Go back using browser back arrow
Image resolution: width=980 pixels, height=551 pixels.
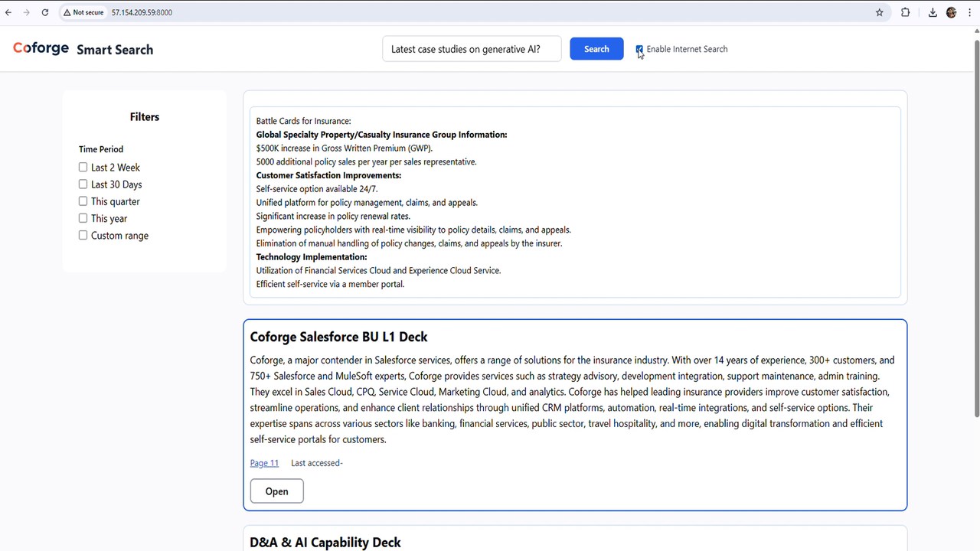tap(8, 12)
